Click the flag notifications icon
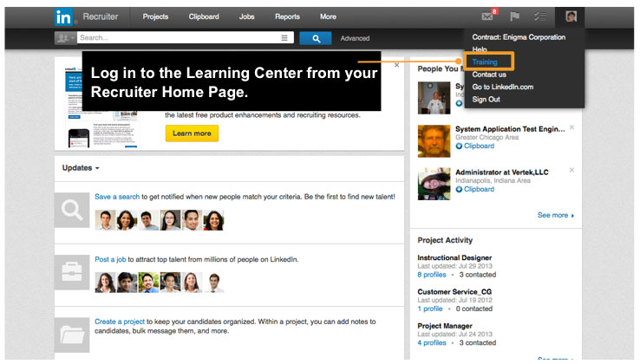640x364 pixels. pos(514,16)
